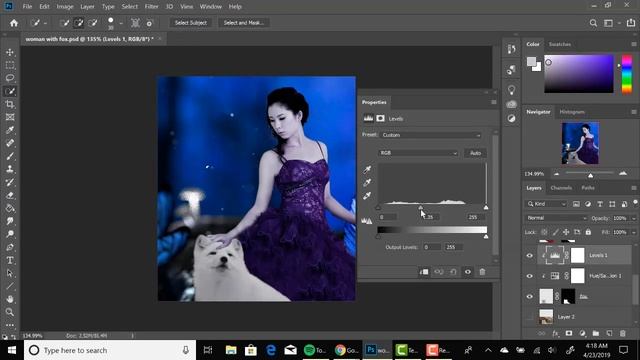Add a layer style with the fx icon

click(555, 333)
